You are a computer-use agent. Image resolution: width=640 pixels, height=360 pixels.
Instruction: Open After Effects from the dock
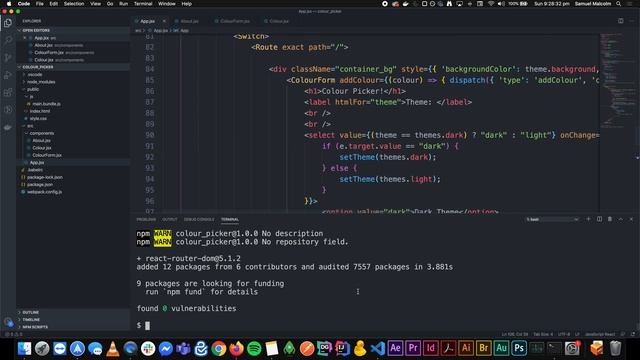(395, 349)
